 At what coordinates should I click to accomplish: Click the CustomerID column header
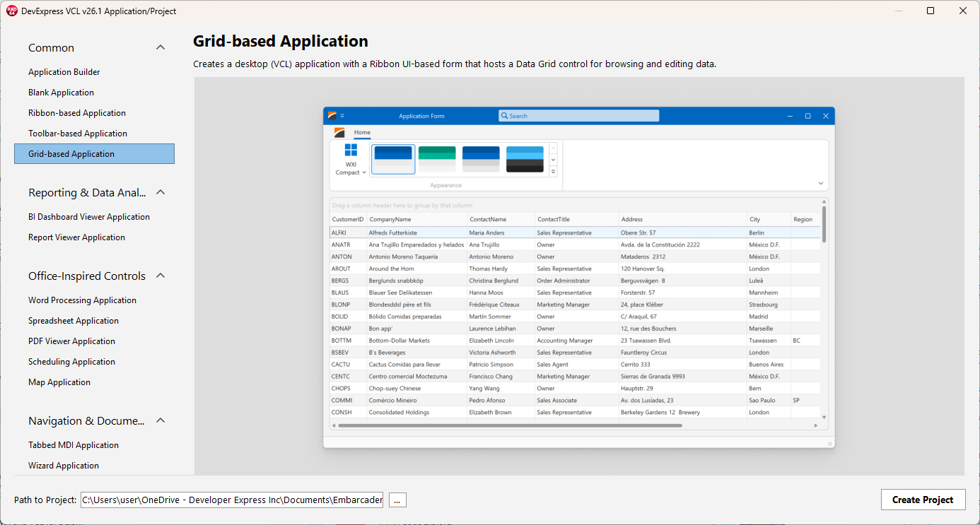pyautogui.click(x=348, y=219)
